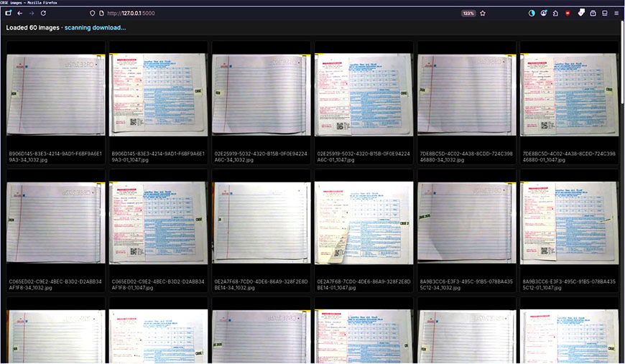Show site information via page icon

tap(101, 13)
